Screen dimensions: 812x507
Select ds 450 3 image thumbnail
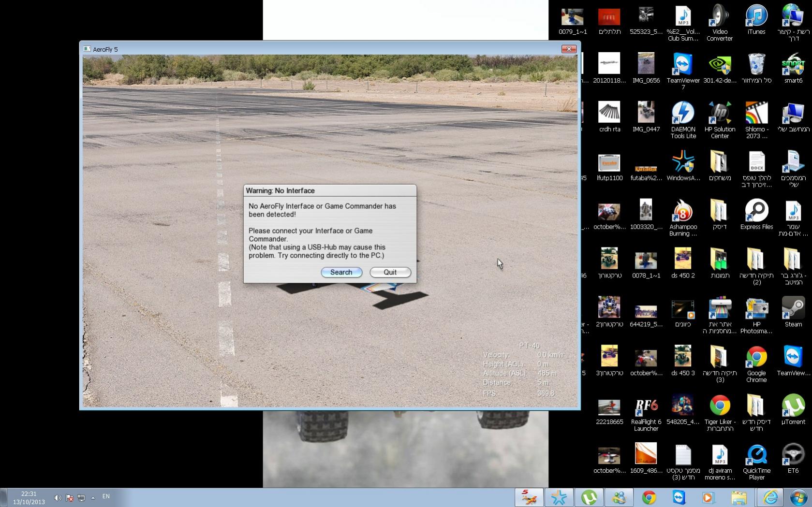683,361
